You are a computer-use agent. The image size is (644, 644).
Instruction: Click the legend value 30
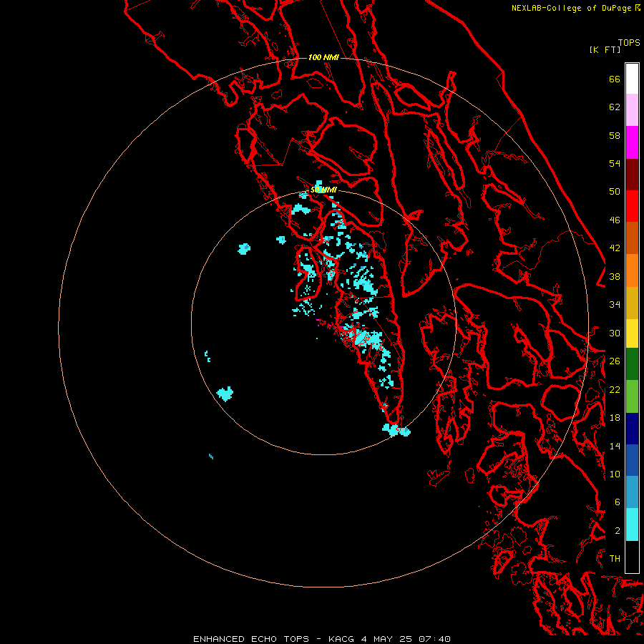tap(615, 333)
